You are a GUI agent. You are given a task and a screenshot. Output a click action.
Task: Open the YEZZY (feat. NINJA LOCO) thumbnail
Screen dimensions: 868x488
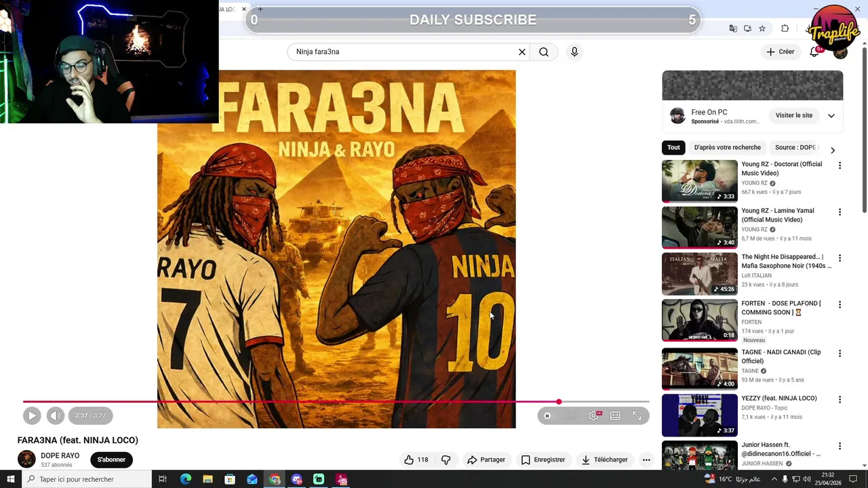coord(699,415)
